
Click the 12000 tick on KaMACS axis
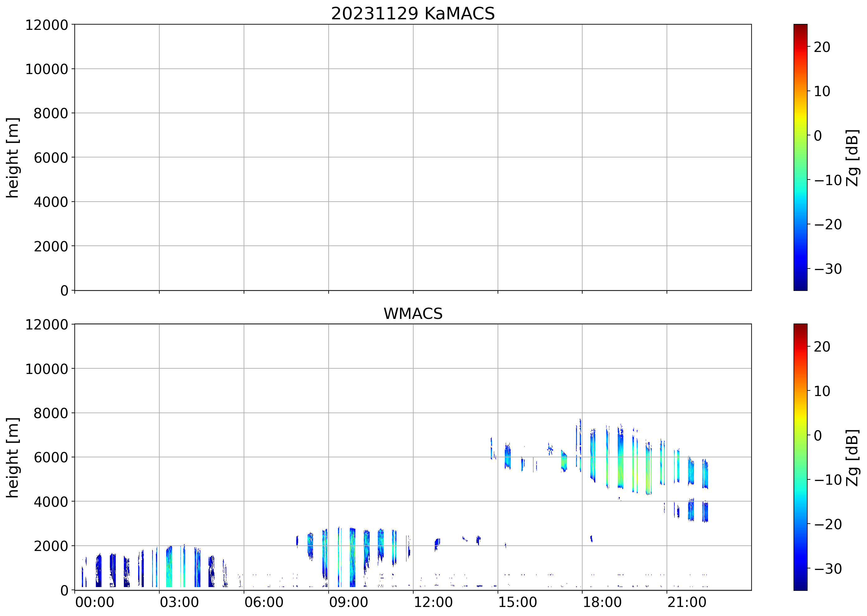[46, 25]
